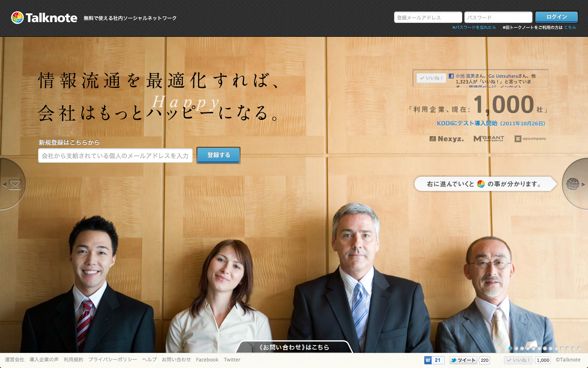Click the blue 登録する button

tap(218, 155)
